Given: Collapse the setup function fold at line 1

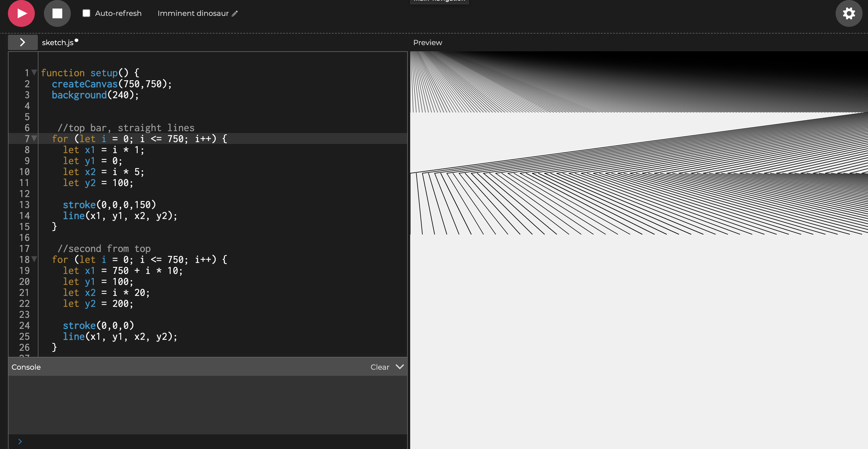Looking at the screenshot, I should pos(34,72).
